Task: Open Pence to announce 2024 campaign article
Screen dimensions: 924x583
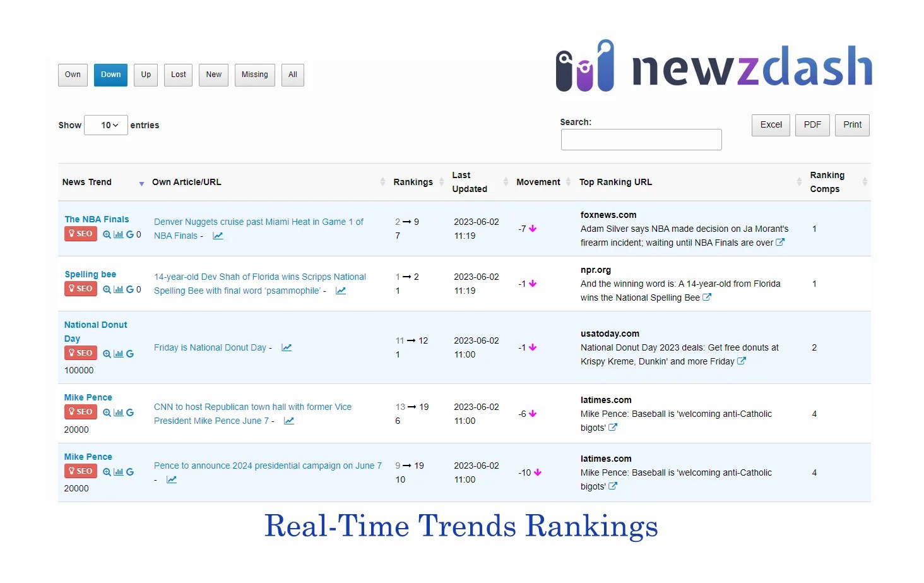Action: 268,466
